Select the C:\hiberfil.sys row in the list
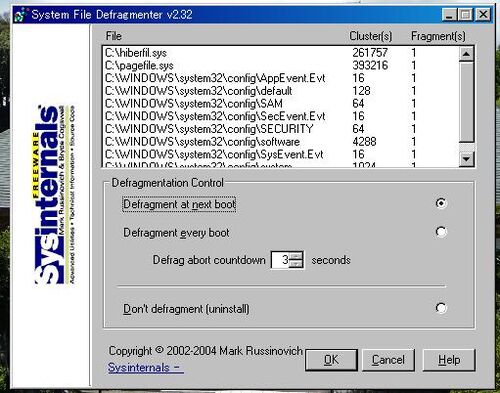 280,53
